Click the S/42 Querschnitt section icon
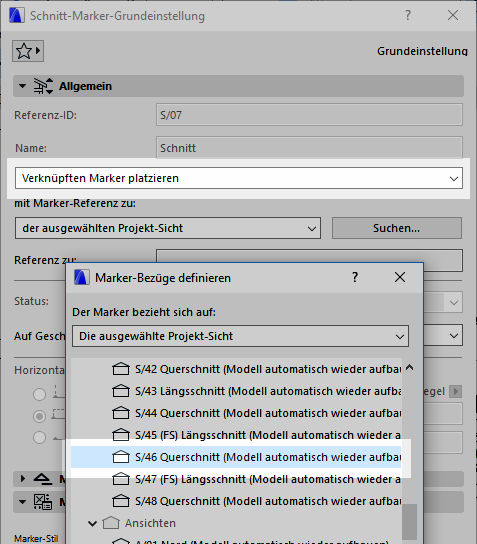This screenshot has height=544, width=477. [x=121, y=369]
